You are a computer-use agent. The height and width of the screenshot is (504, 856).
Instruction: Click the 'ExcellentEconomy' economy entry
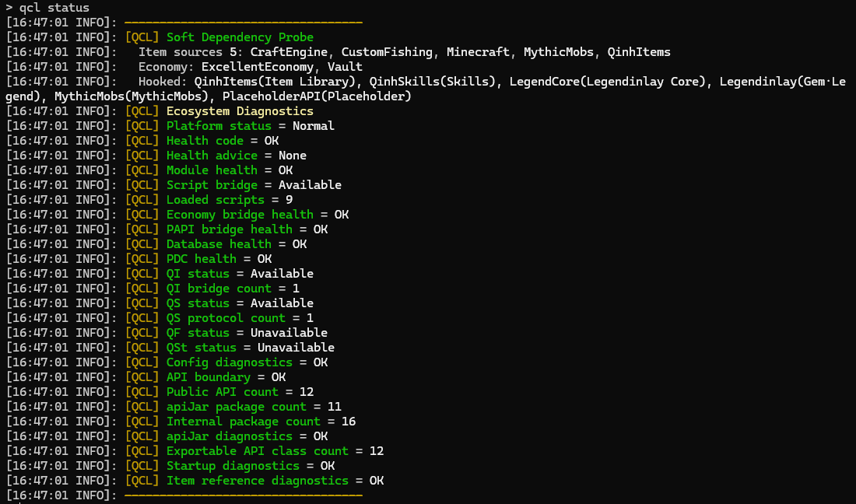[257, 67]
